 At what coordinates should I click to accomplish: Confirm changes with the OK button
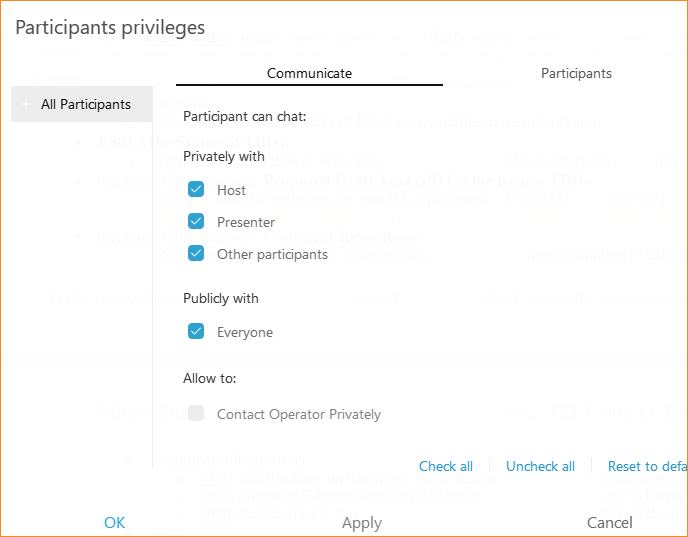[115, 523]
